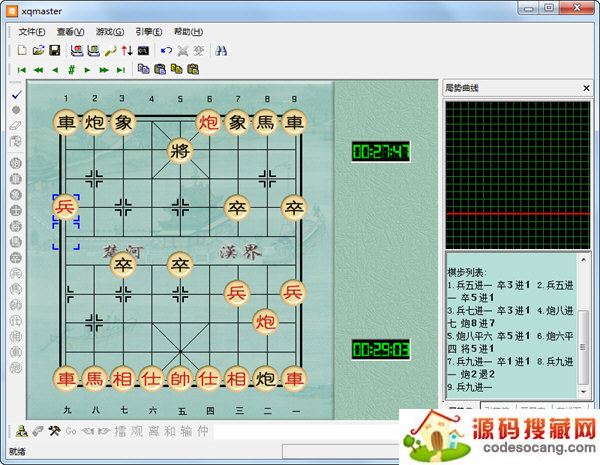Click the user login icon in bottom toolbar
The height and width of the screenshot is (465, 600).
click(x=22, y=431)
